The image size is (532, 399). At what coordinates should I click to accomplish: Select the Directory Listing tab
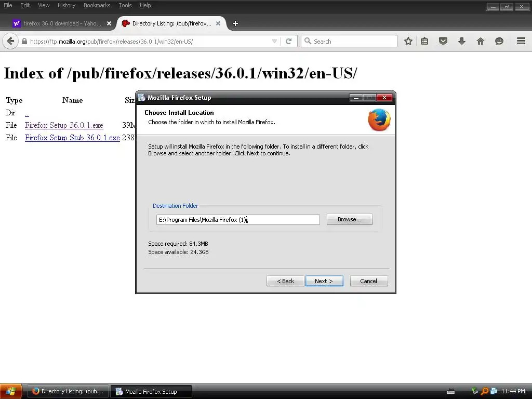pos(171,23)
